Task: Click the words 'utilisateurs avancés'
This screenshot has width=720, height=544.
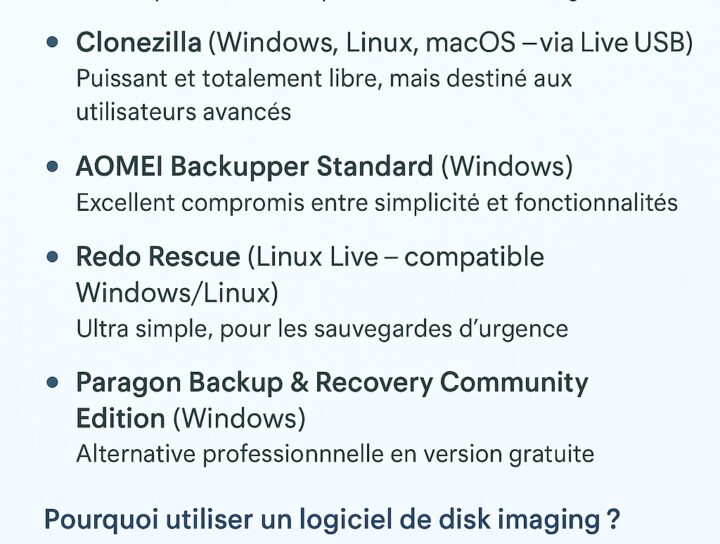Action: click(184, 112)
